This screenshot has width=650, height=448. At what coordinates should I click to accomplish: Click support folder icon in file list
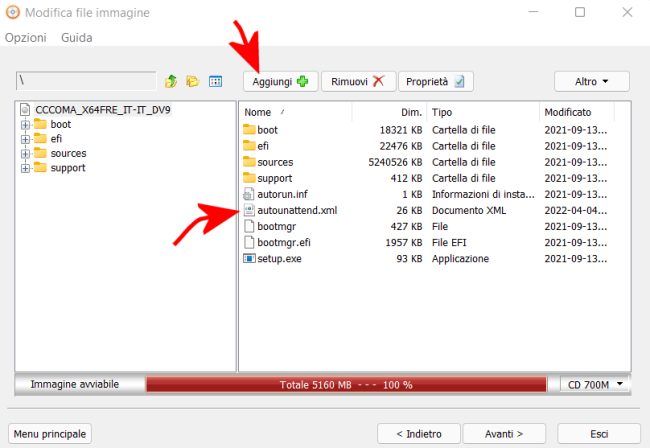(x=249, y=178)
